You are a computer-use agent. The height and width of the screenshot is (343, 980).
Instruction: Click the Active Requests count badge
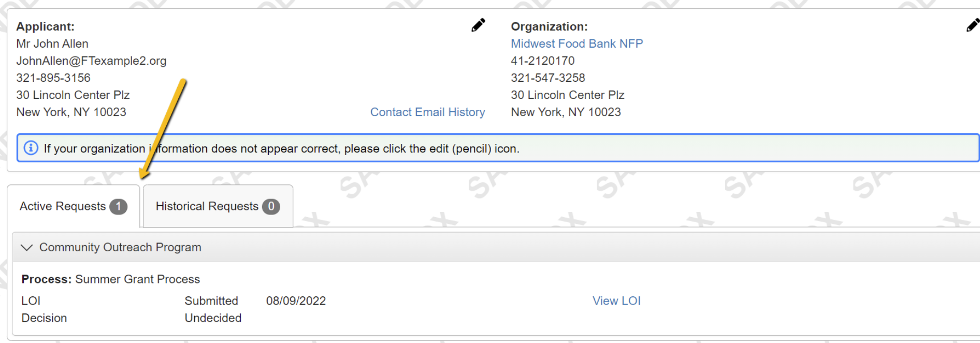(118, 207)
